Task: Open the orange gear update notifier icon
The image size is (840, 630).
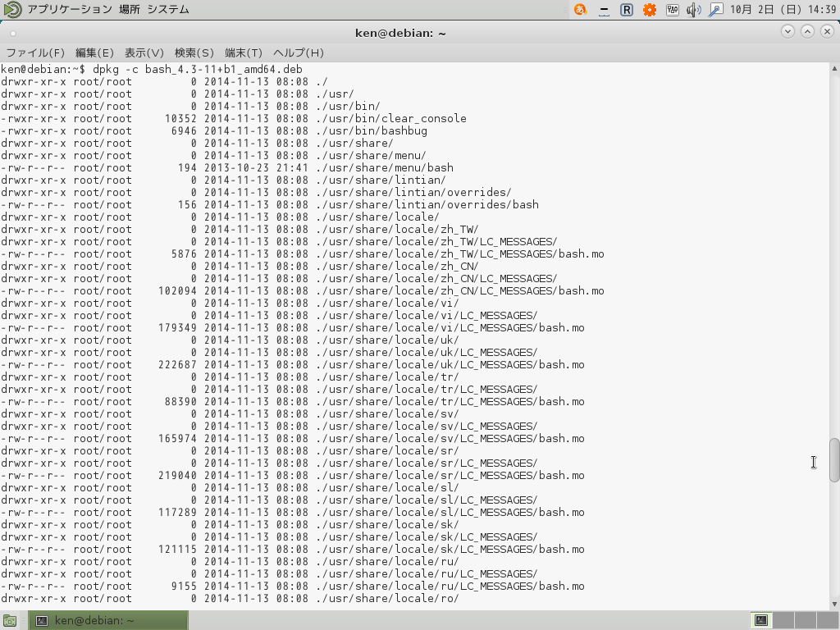Action: tap(650, 10)
